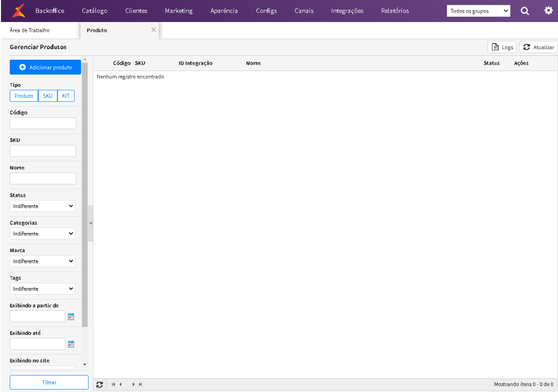The height and width of the screenshot is (392, 558).
Task: Select the Produto type toggle
Action: pyautogui.click(x=24, y=96)
